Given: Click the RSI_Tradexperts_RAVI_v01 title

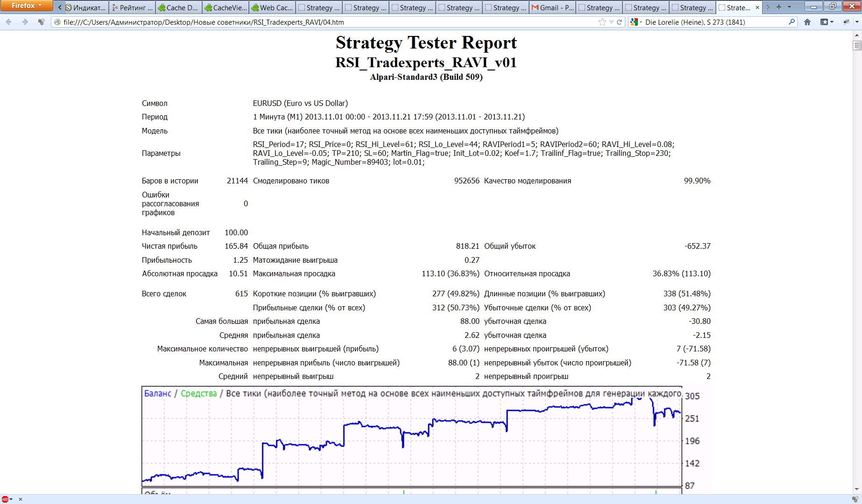Looking at the screenshot, I should [x=426, y=63].
